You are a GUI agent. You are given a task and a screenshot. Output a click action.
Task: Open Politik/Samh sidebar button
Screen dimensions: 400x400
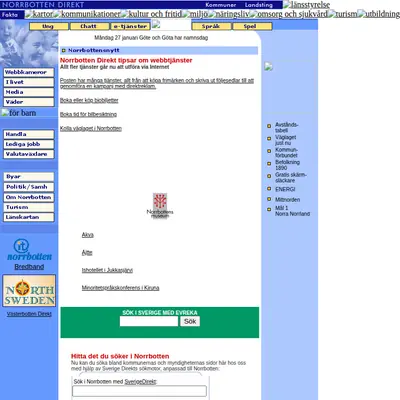pyautogui.click(x=29, y=187)
